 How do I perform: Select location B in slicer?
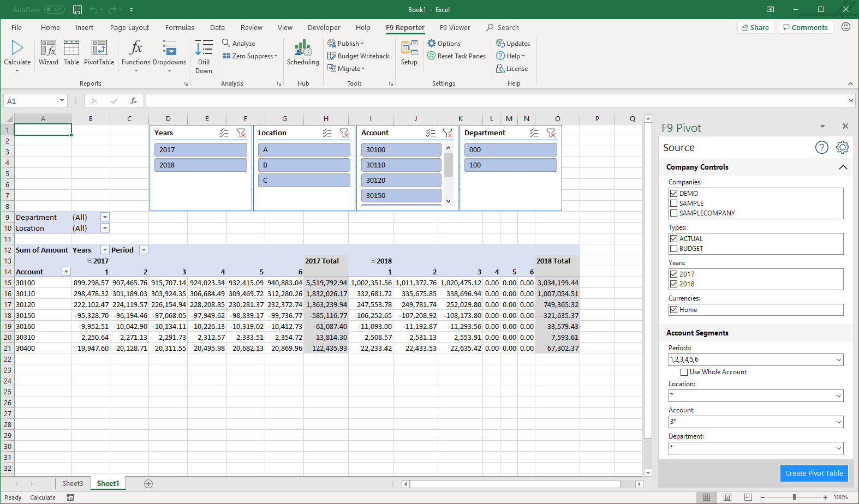[x=304, y=165]
